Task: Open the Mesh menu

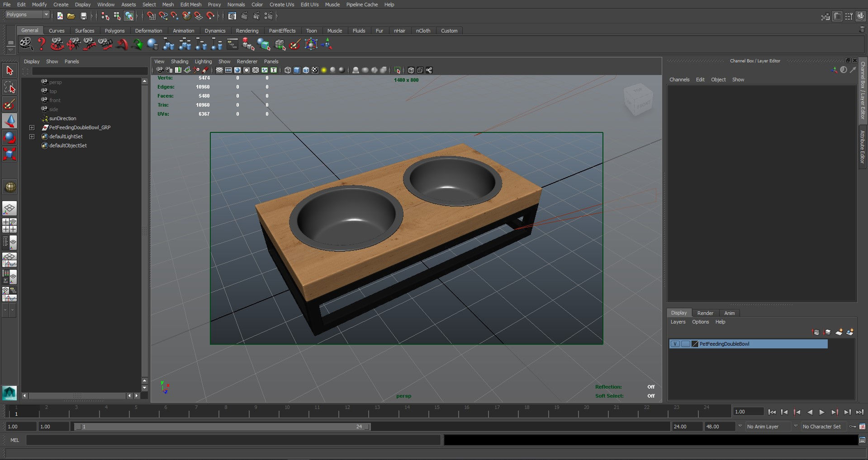Action: click(x=168, y=5)
